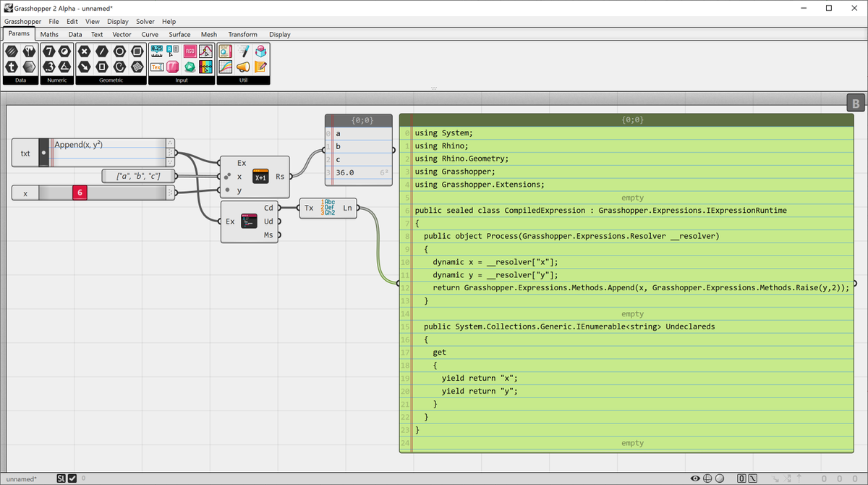Expand the Input panel label

pos(182,80)
